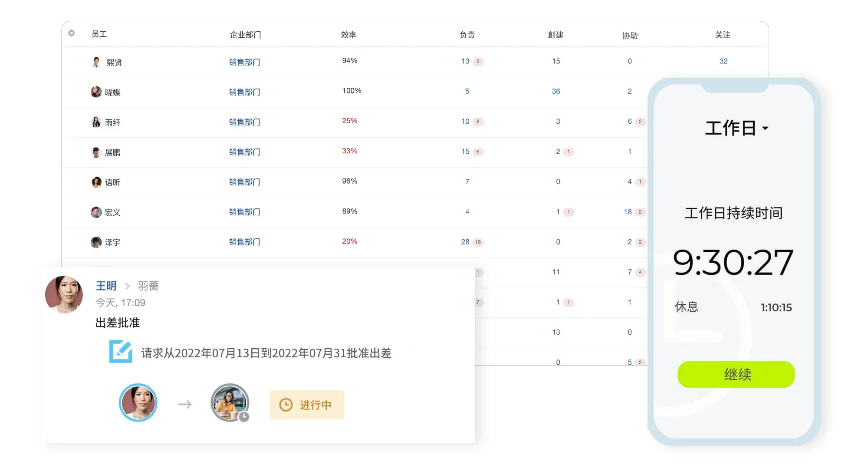Viewport: 868px width, 475px height.
Task: Click 王明's large profile photo in feed
Action: (64, 294)
